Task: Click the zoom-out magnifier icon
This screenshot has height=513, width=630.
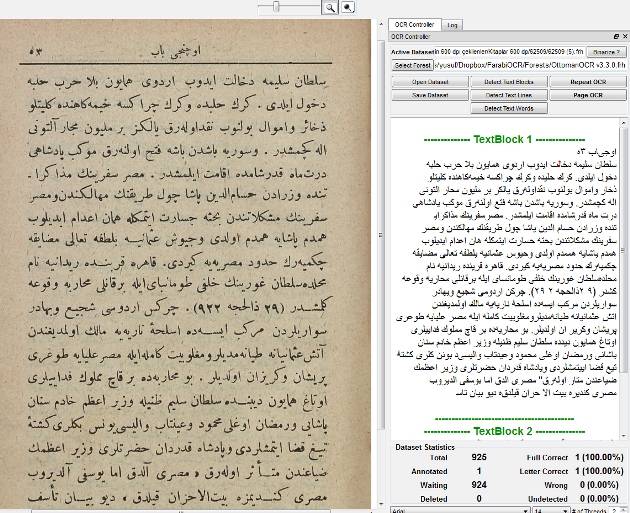Action: (x=348, y=6)
